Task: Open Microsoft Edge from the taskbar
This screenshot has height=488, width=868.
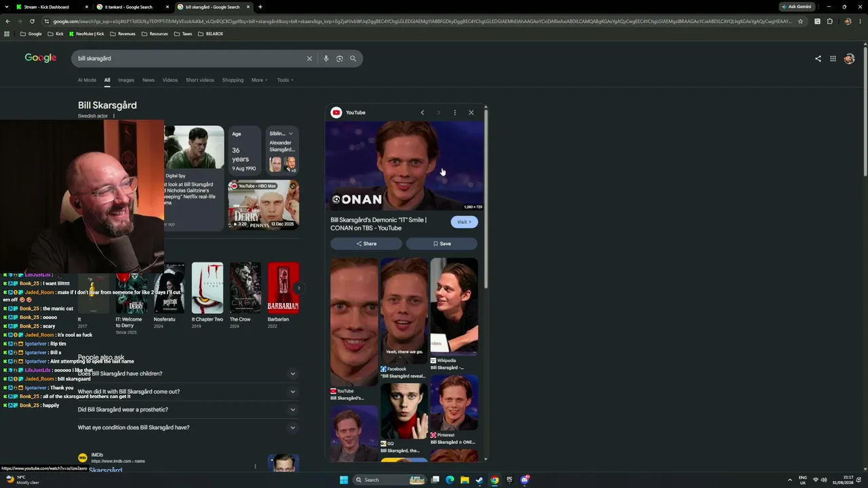Action: 450,480
